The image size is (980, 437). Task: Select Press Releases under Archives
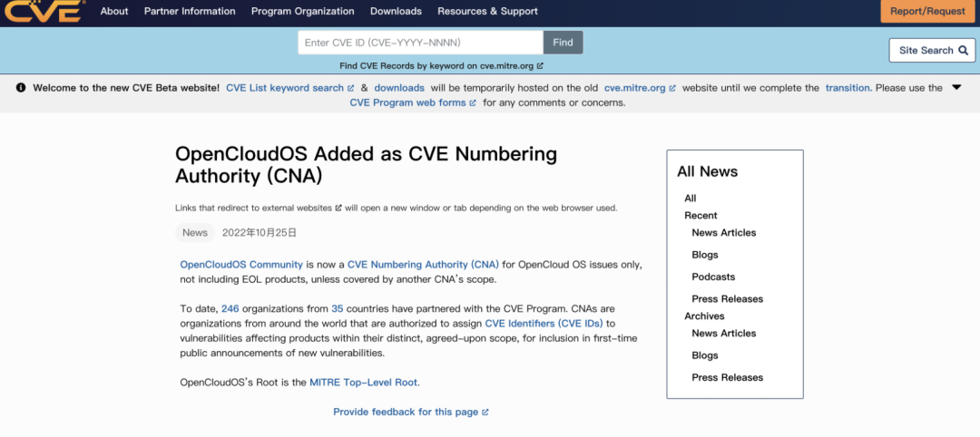728,377
